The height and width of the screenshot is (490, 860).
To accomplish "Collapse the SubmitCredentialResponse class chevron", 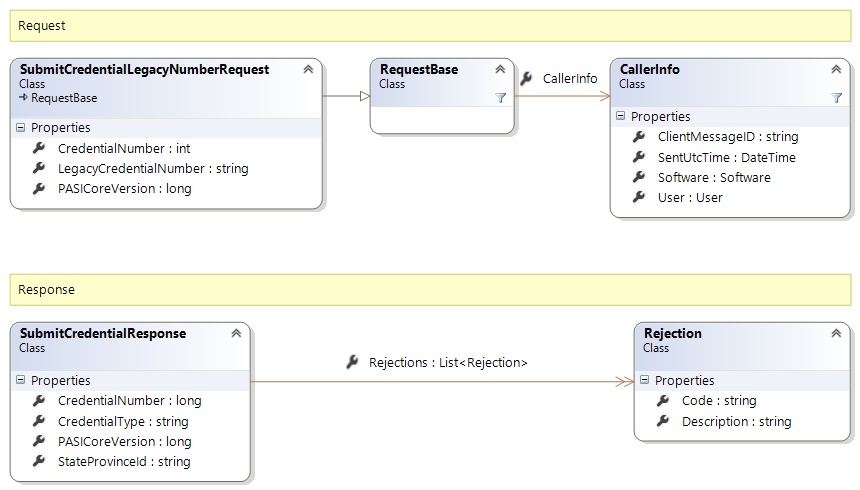I will click(236, 334).
